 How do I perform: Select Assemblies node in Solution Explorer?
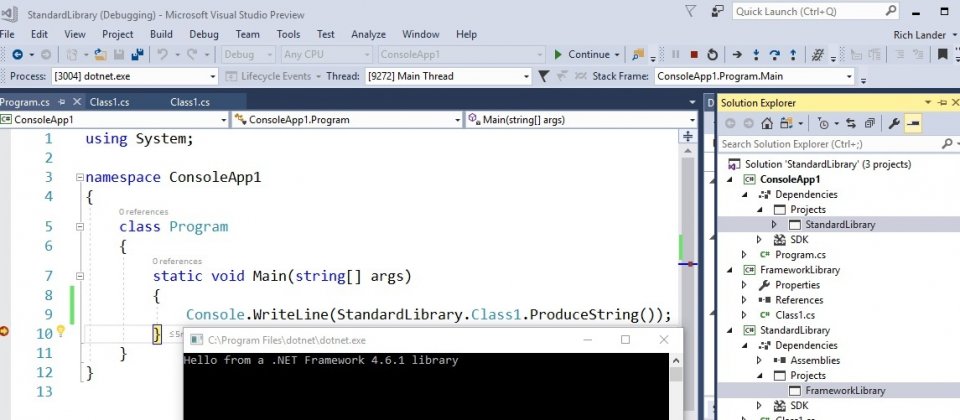[x=815, y=361]
